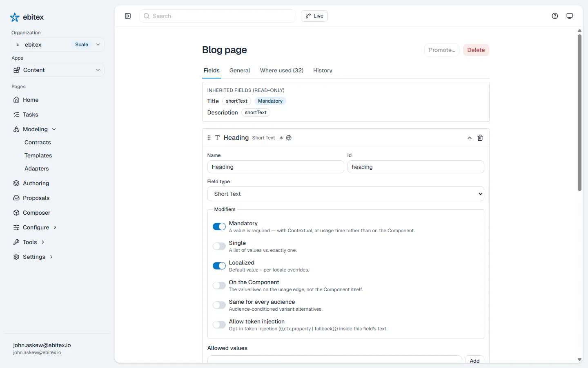Image resolution: width=588 pixels, height=368 pixels.
Task: Open the ebitex organization dropdown
Action: coord(57,45)
